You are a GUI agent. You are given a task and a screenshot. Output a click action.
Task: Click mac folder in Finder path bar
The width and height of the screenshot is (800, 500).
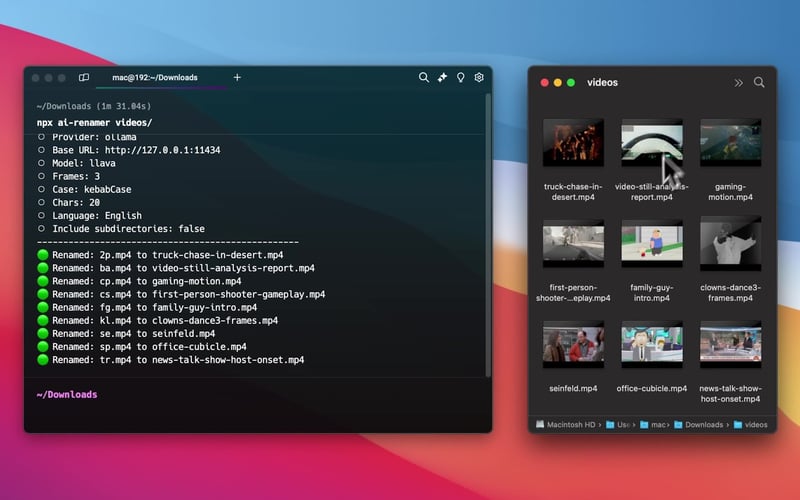tap(653, 424)
